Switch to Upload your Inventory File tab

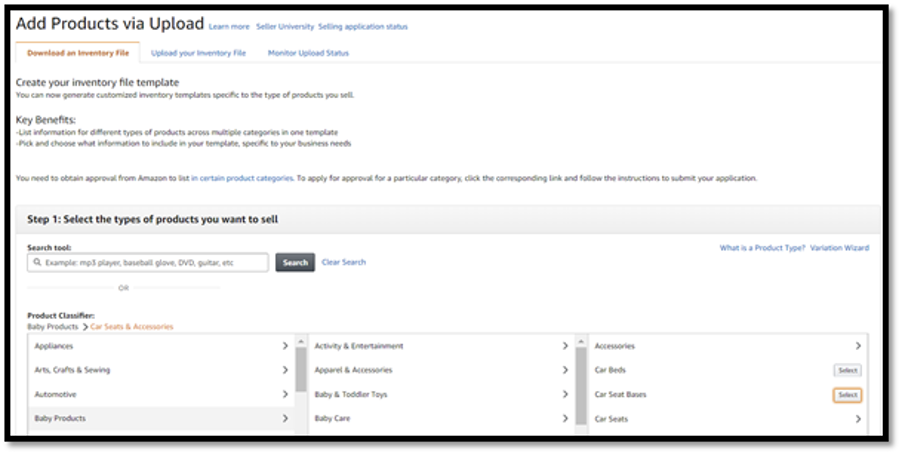point(198,53)
